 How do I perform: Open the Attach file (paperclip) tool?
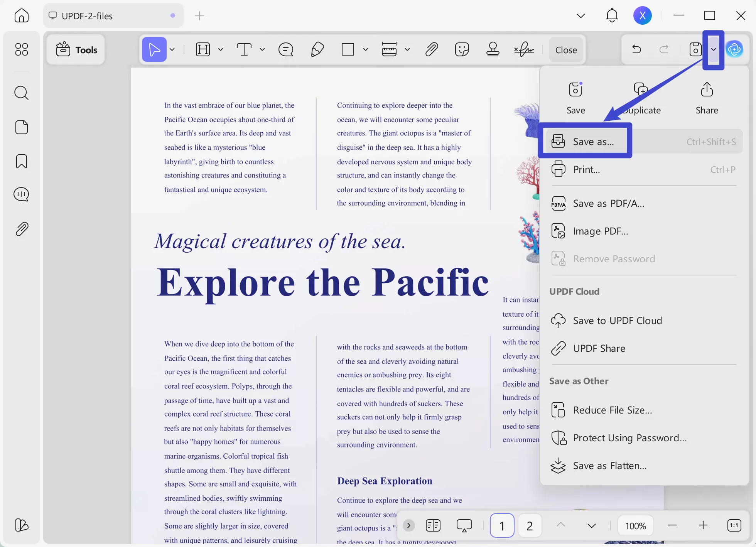[x=432, y=49]
